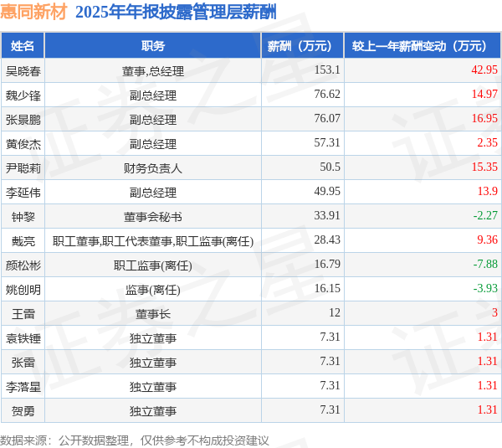
Task: Click the 较上一年薪酬变动（万元） header
Action: click(x=423, y=46)
